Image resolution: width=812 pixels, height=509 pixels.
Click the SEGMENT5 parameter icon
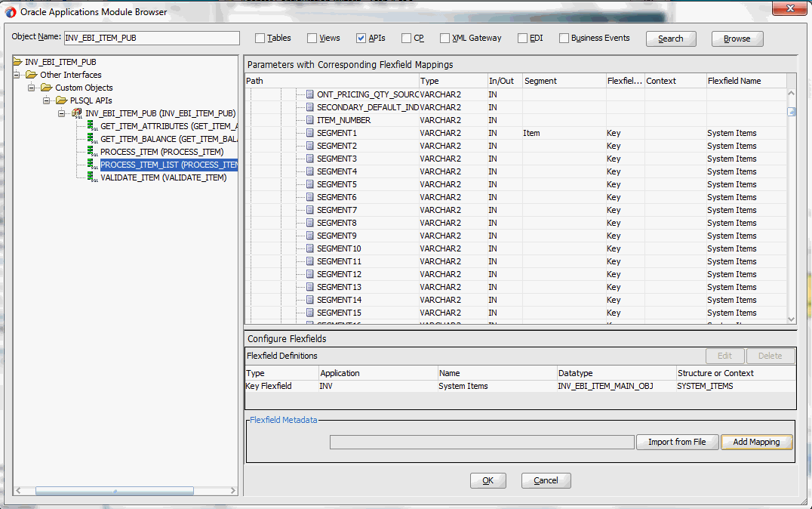(x=309, y=184)
